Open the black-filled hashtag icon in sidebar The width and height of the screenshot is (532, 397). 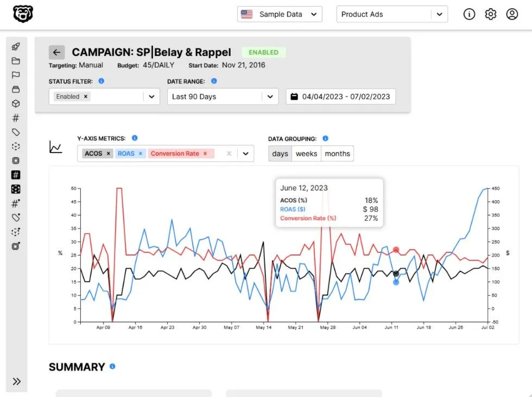[x=16, y=175]
